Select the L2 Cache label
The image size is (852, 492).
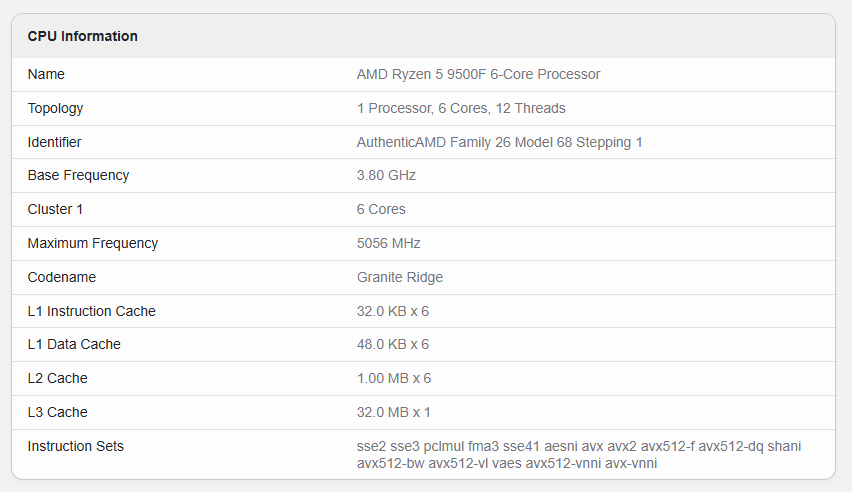58,378
